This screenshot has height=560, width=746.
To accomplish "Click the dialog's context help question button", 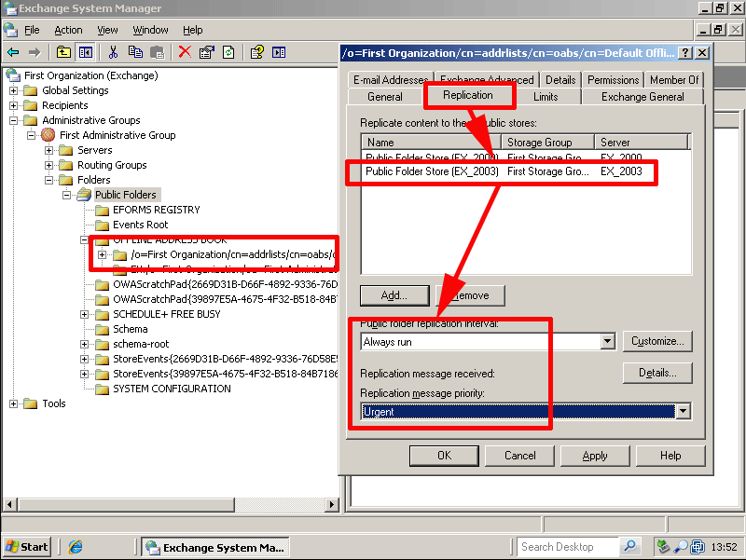I will 684,53.
